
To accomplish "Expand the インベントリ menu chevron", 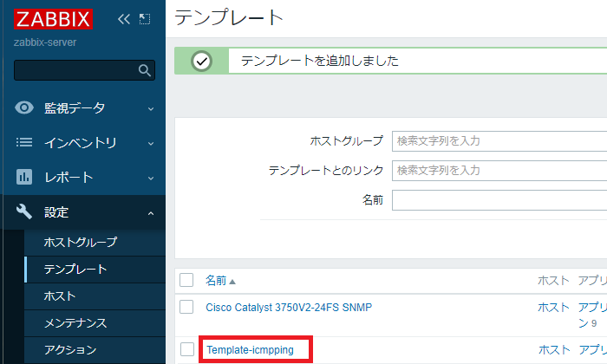I will point(151,143).
